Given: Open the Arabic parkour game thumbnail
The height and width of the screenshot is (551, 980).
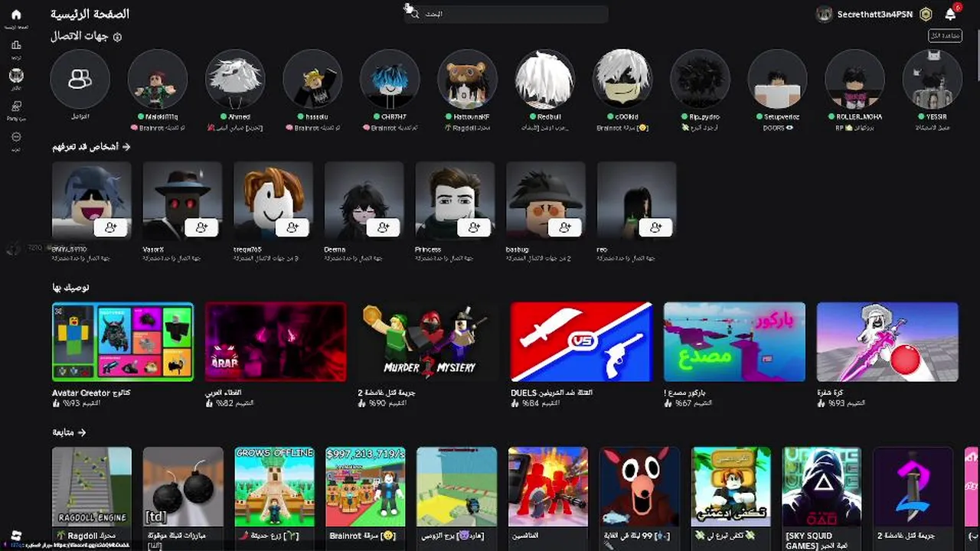Looking at the screenshot, I should point(734,342).
